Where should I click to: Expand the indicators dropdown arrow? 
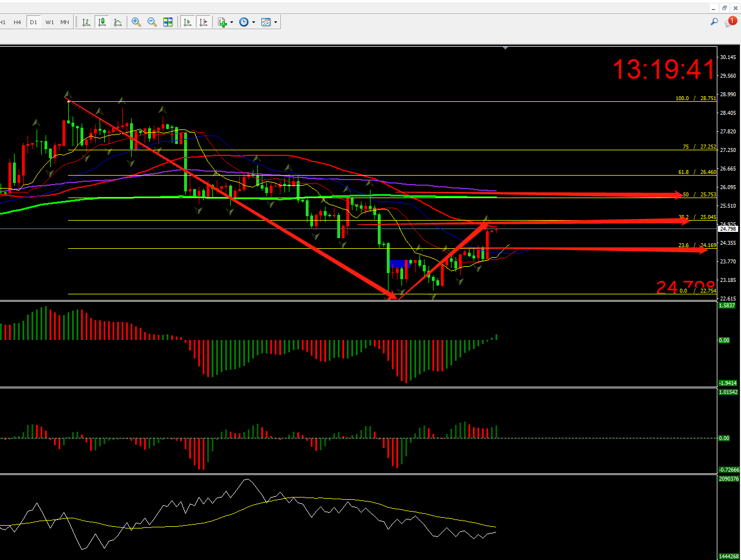pyautogui.click(x=231, y=23)
